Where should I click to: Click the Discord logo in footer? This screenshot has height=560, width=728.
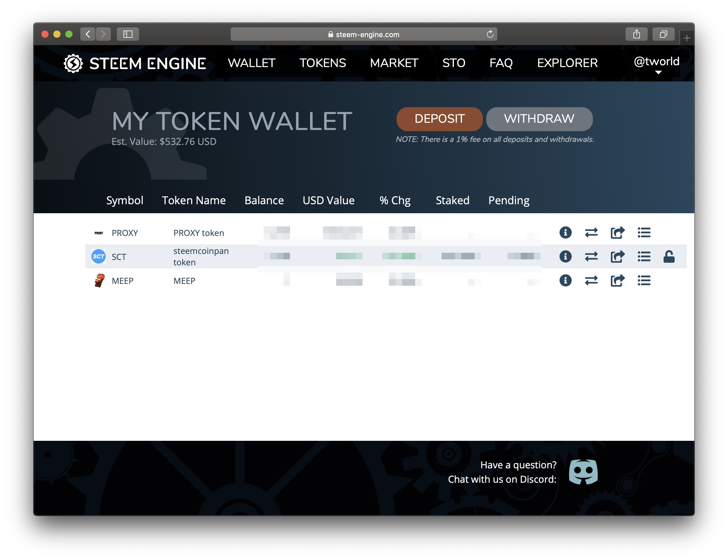(583, 472)
